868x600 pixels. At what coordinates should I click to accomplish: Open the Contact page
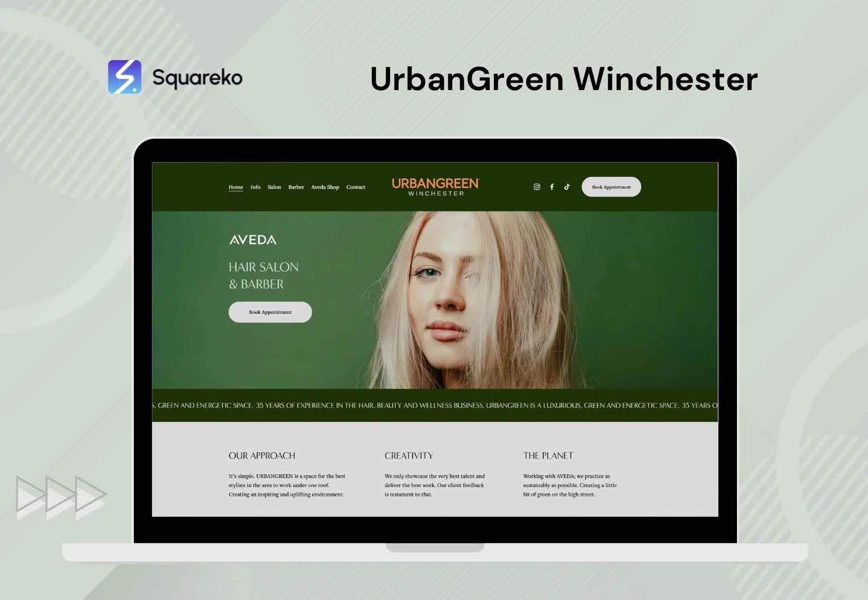pyautogui.click(x=356, y=187)
